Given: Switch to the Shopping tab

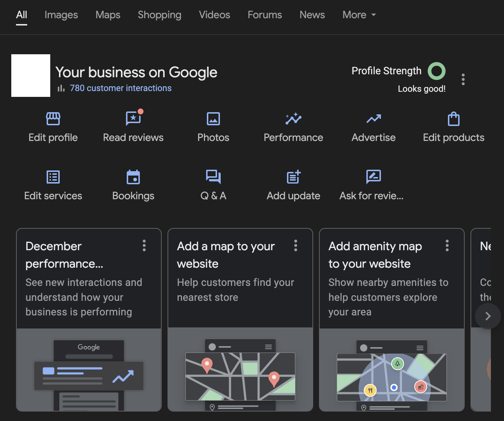Looking at the screenshot, I should [160, 15].
